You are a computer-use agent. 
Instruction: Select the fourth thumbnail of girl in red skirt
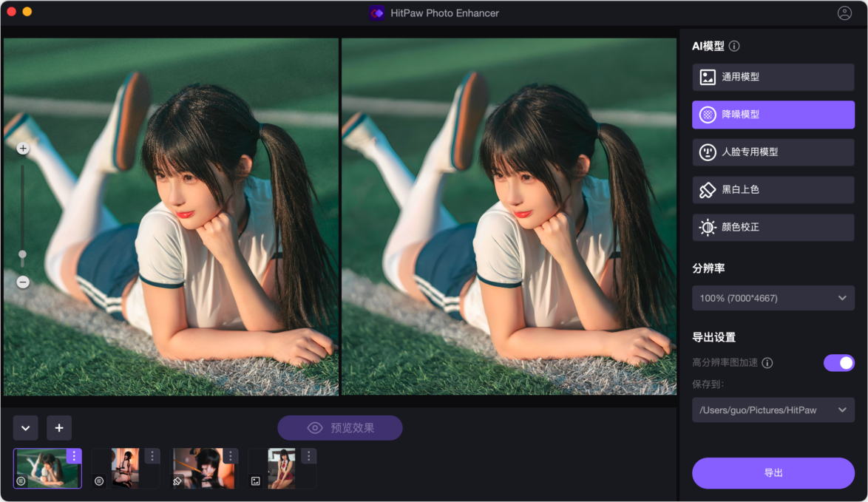[282, 468]
